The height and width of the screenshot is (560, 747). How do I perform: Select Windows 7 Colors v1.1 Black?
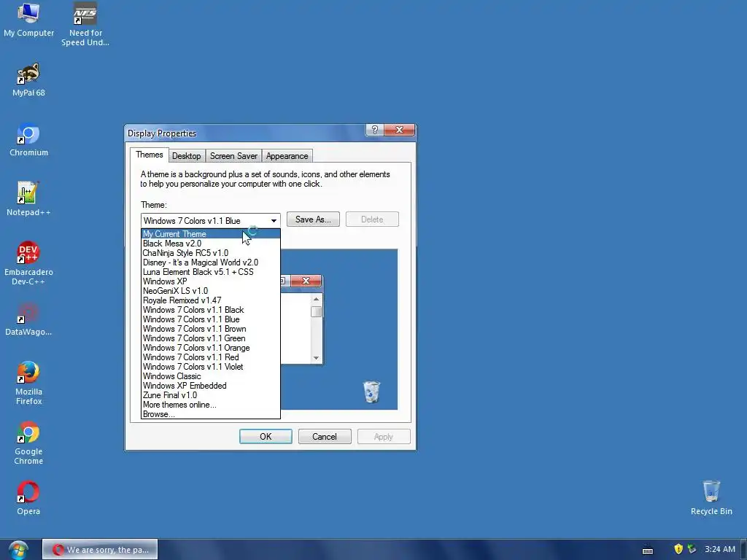(x=211, y=310)
